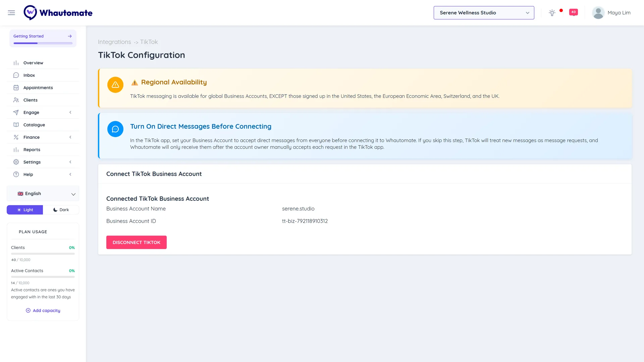Screen dimensions: 644x362
Task: Click the Finance percent icon
Action: pos(16,137)
